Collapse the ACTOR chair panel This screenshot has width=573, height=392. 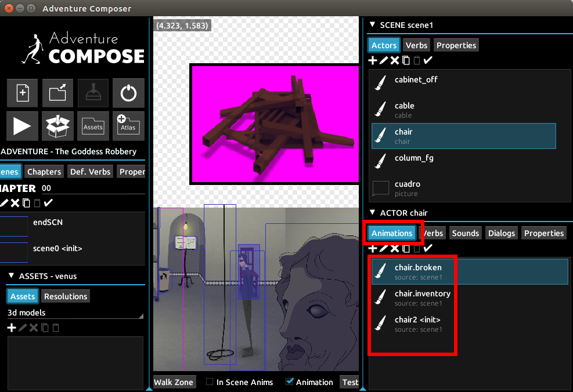(x=372, y=212)
